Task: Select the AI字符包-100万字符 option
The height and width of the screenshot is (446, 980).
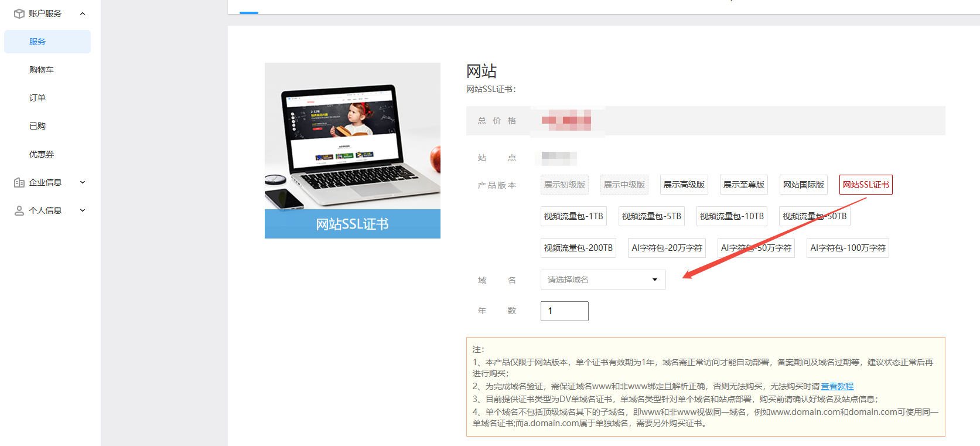Action: coord(848,248)
